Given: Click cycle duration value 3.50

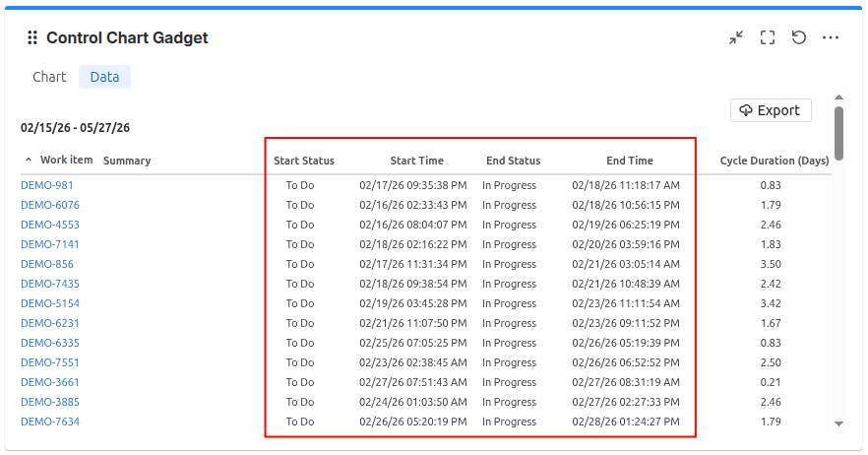Looking at the screenshot, I should 771,264.
